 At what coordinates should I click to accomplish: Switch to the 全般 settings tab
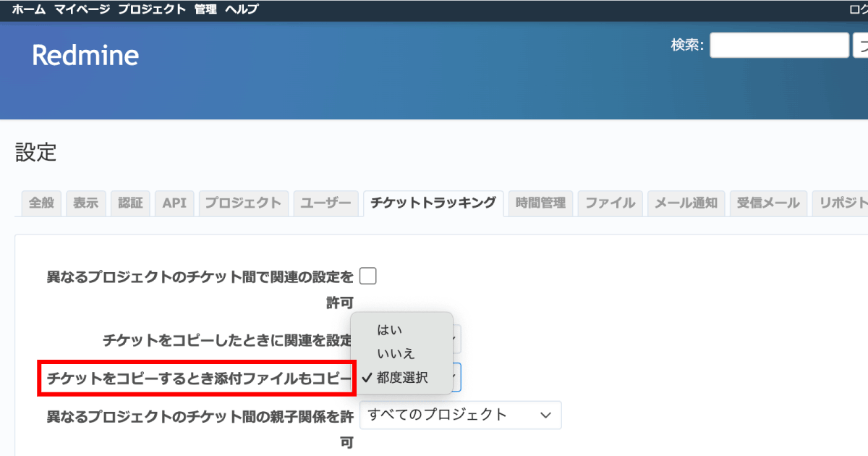[41, 203]
